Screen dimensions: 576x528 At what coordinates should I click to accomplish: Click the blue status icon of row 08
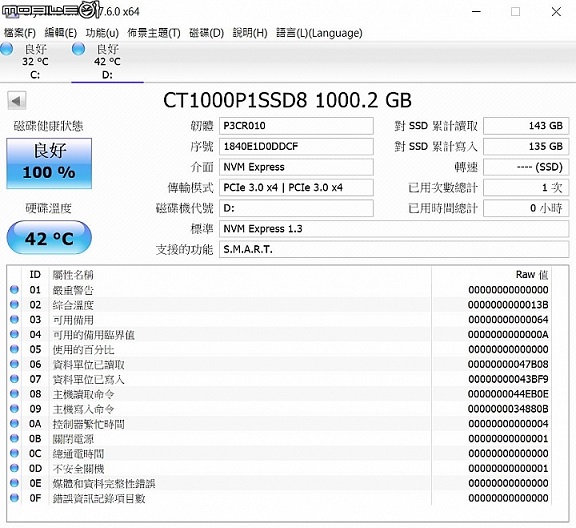pos(14,394)
